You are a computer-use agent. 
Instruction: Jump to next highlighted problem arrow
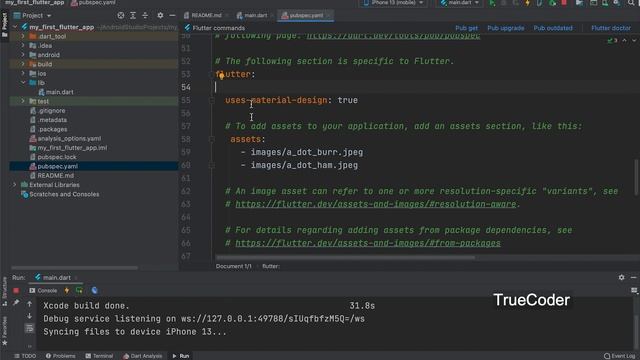(634, 40)
